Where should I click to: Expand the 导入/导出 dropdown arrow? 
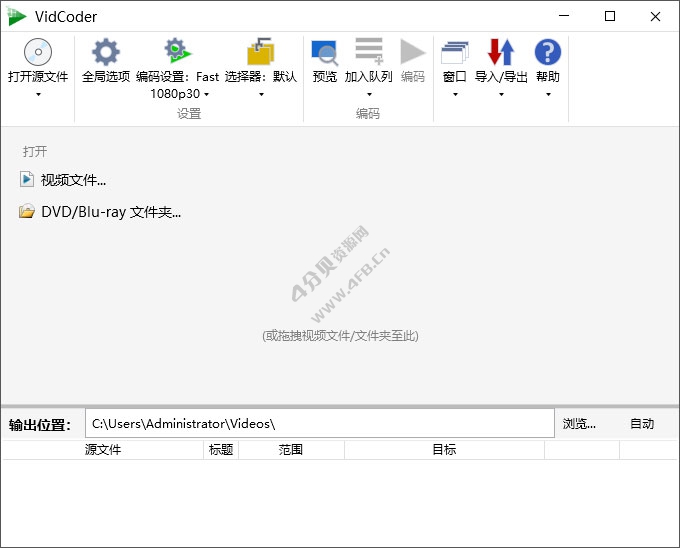click(x=501, y=94)
